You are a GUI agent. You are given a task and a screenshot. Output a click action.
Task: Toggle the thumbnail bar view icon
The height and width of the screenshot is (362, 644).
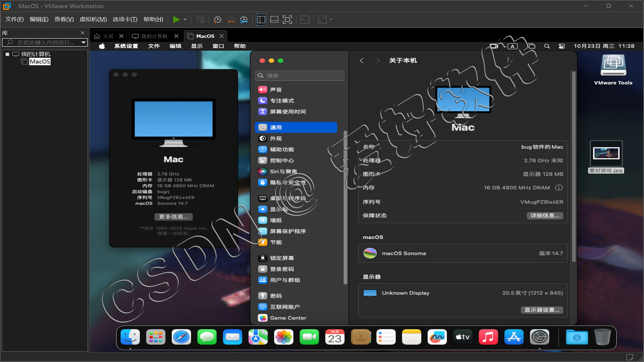click(x=274, y=19)
